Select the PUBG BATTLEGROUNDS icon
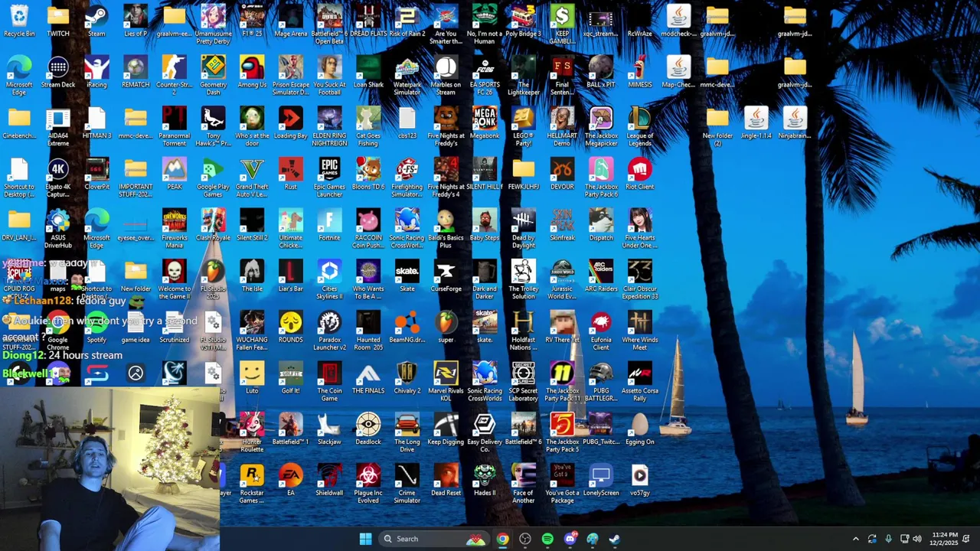 pos(601,382)
